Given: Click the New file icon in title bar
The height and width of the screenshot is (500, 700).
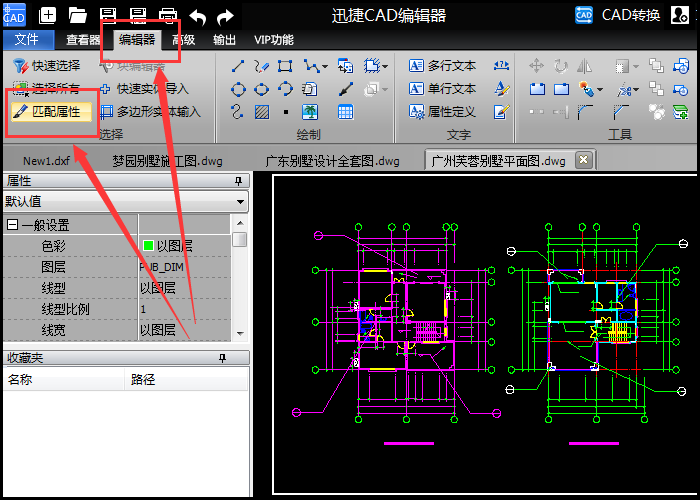Looking at the screenshot, I should point(47,15).
